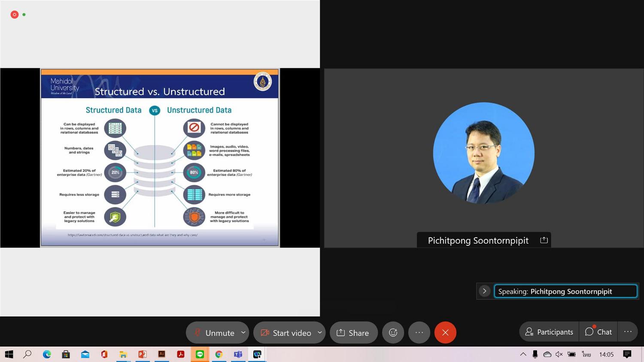Screen dimensions: 644x362
Task: Switch to PowerPoint on the taskbar
Action: click(x=143, y=354)
